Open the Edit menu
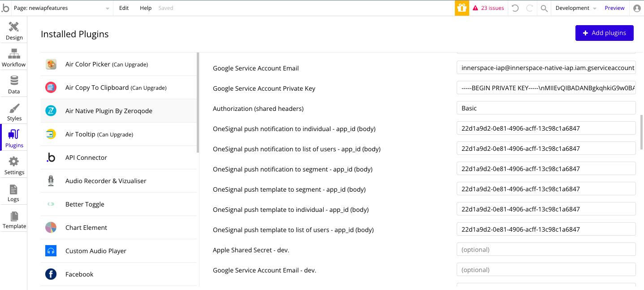 [x=124, y=8]
